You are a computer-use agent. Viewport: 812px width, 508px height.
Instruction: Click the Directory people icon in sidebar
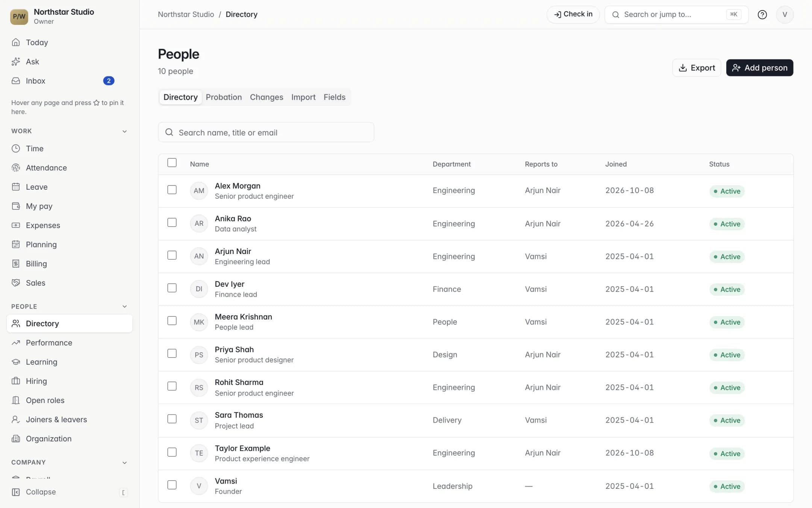[x=16, y=323]
